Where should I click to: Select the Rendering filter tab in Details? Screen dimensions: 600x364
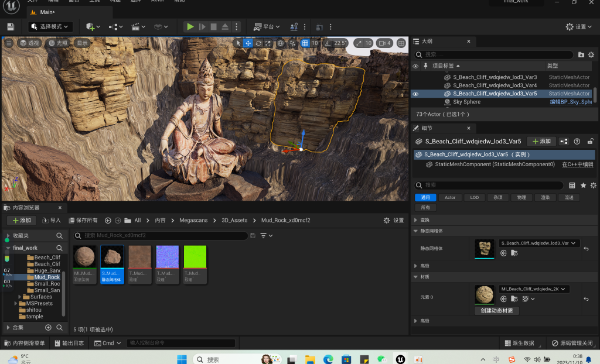[546, 198]
